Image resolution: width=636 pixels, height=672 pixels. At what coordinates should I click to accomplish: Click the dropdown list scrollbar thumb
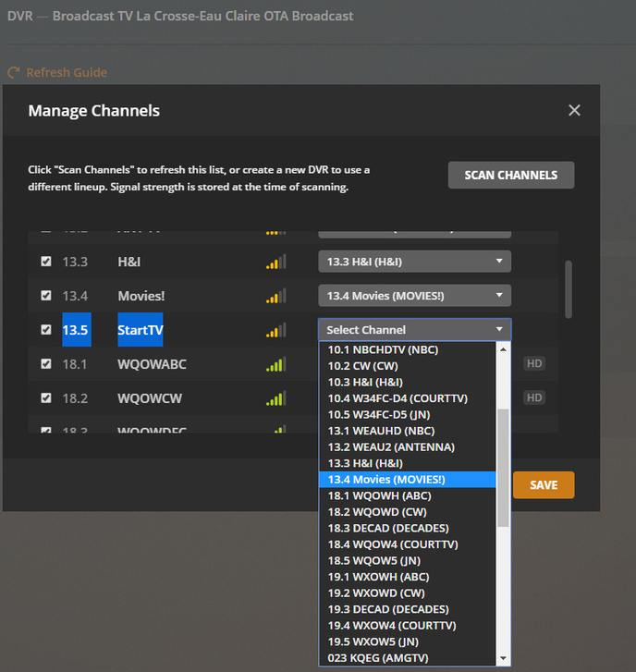click(503, 468)
